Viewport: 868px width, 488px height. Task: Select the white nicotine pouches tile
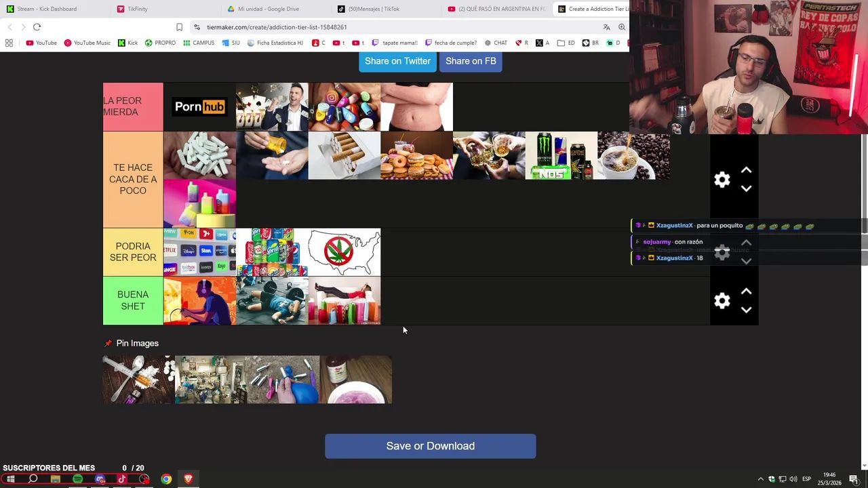click(x=199, y=156)
